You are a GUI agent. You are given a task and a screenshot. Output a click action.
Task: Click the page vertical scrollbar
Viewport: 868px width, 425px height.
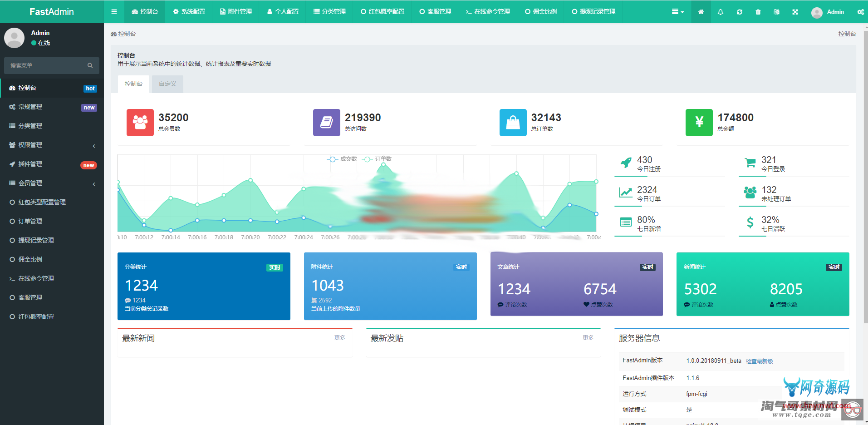[x=866, y=177]
